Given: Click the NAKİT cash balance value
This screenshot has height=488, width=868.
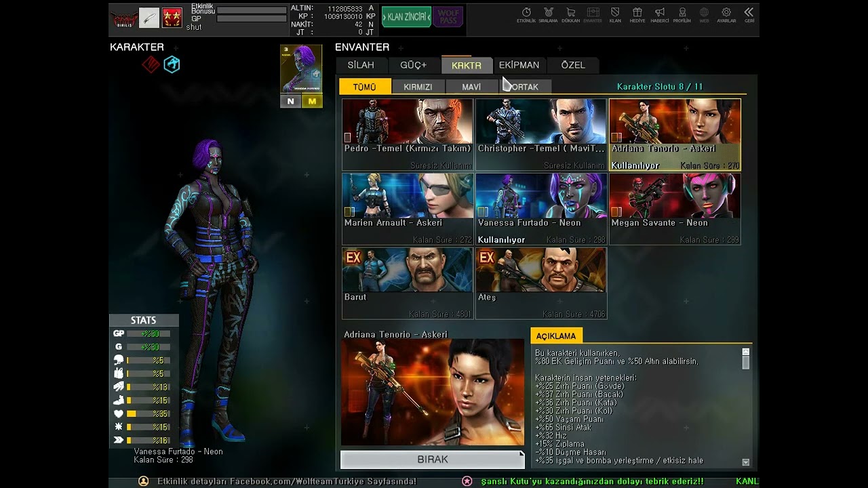Looking at the screenshot, I should (x=358, y=24).
